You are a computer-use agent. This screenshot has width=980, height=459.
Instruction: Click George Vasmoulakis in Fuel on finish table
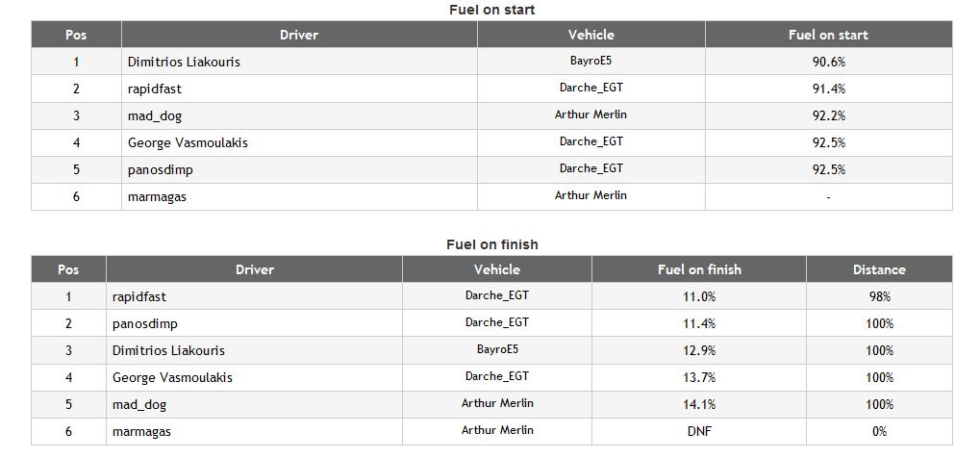pos(172,377)
